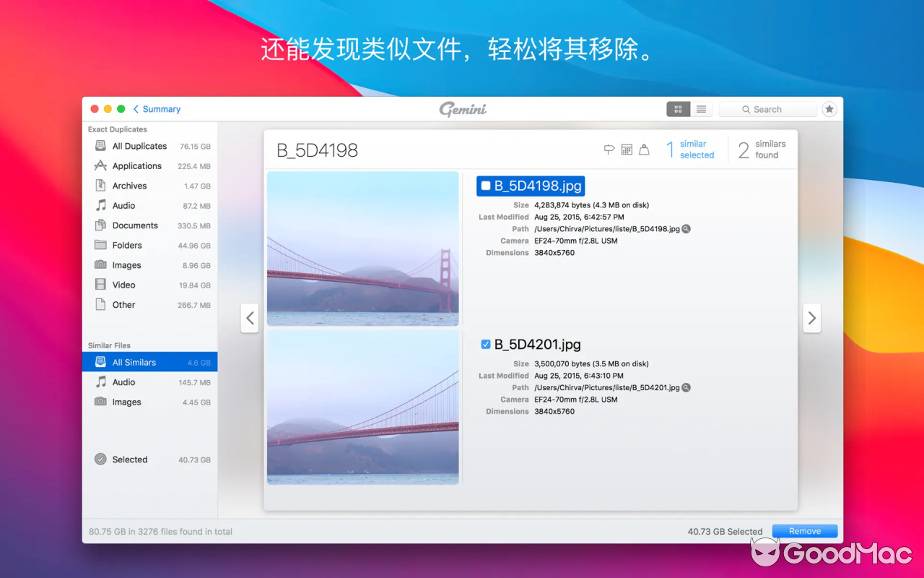The width and height of the screenshot is (924, 578).
Task: Sort similars by size using the weight icon
Action: click(645, 150)
